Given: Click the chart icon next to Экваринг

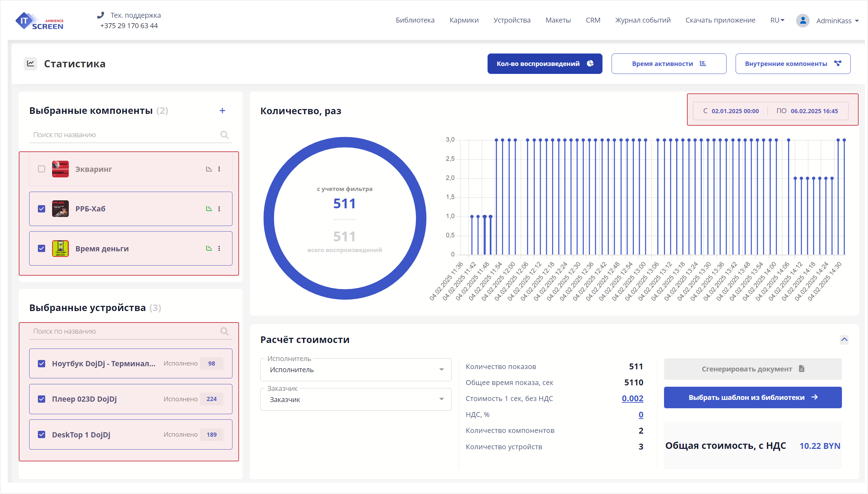Looking at the screenshot, I should click(x=209, y=169).
